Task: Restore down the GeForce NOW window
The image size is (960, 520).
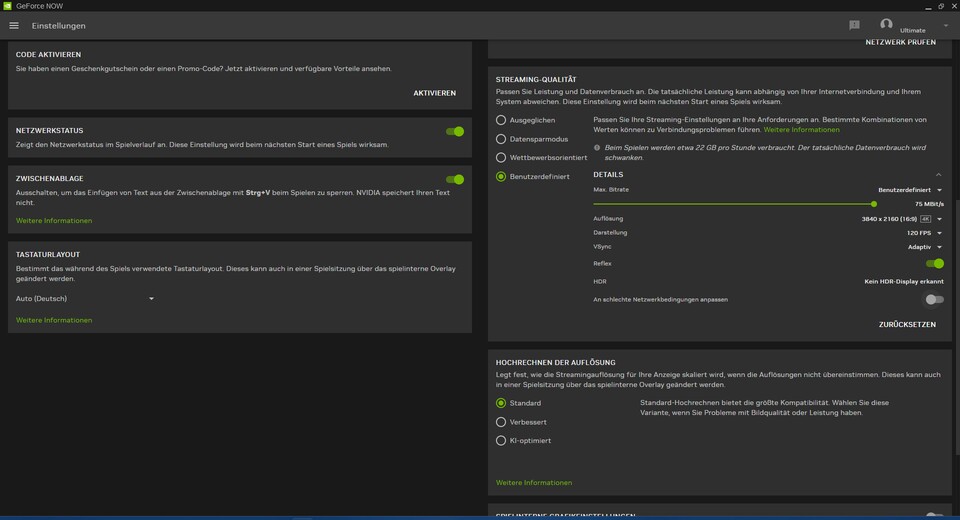Action: pos(941,6)
